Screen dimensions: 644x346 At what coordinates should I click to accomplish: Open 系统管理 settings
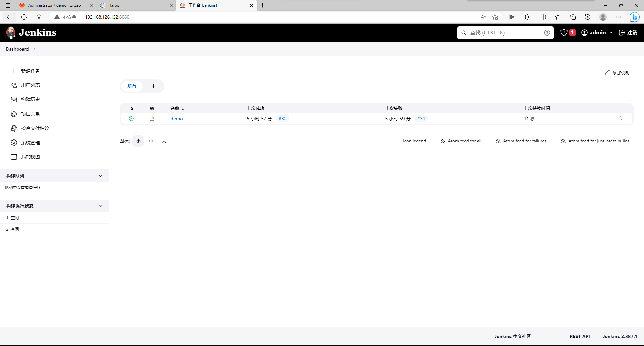[x=31, y=142]
